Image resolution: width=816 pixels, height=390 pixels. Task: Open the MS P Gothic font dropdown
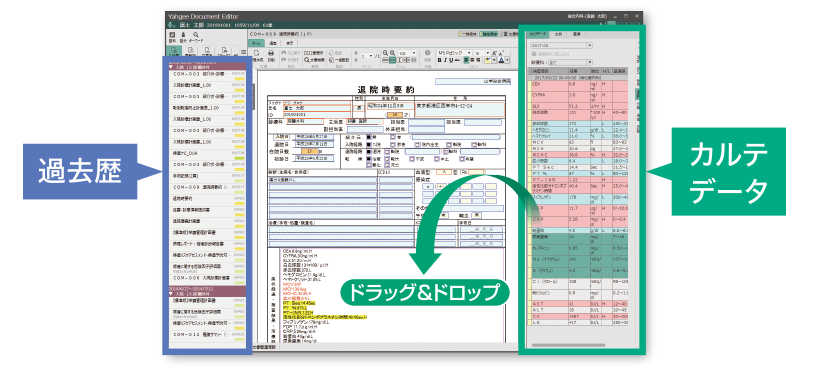(x=454, y=53)
